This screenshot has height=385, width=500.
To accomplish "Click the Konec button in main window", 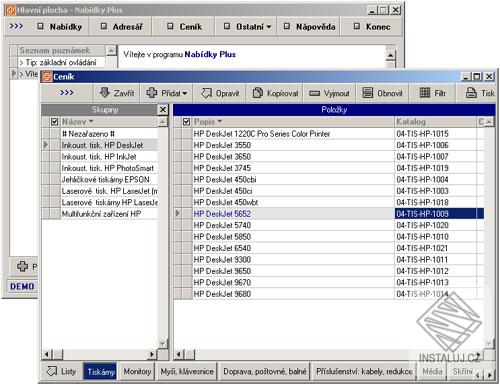I will [x=372, y=26].
